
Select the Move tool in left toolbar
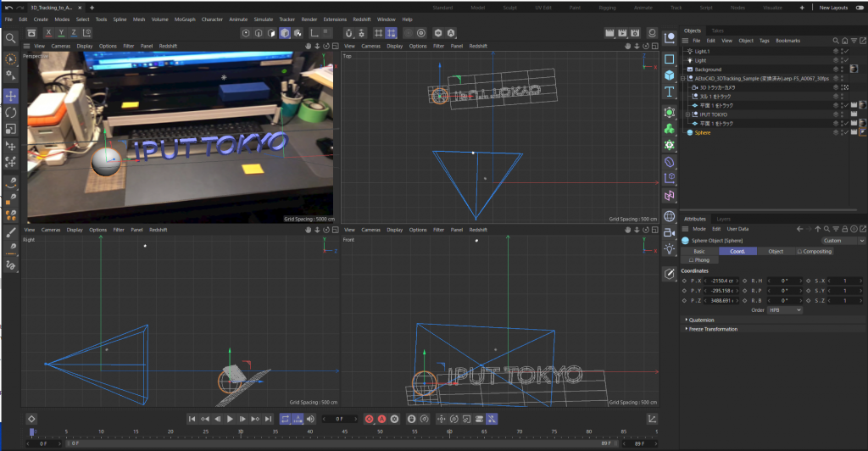click(x=11, y=97)
